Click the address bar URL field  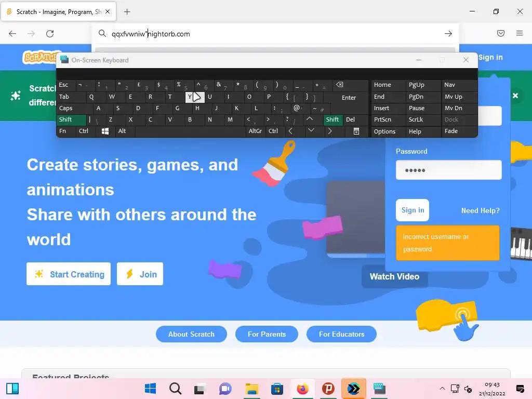pos(275,34)
